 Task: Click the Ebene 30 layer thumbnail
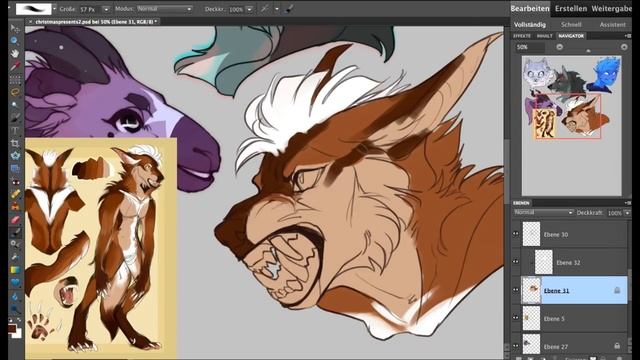tap(531, 234)
